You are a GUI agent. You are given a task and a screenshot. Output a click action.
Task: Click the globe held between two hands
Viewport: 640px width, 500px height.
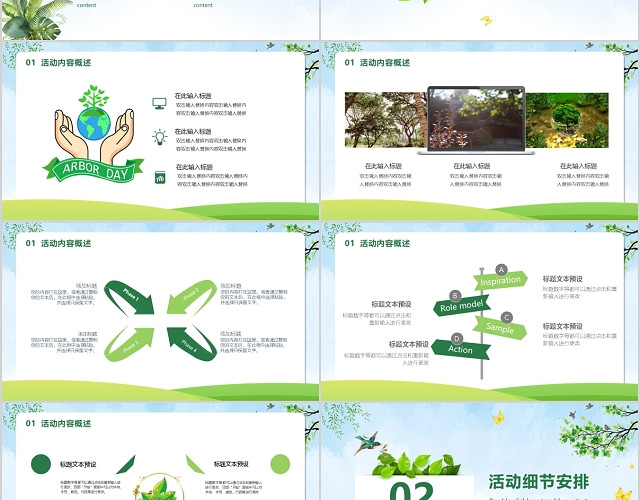93,124
